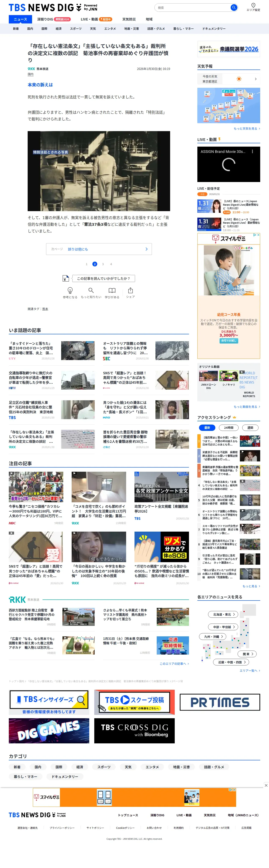The width and height of the screenshot is (269, 868).
Task: Click the sunny weather icon
Action: click(239, 79)
